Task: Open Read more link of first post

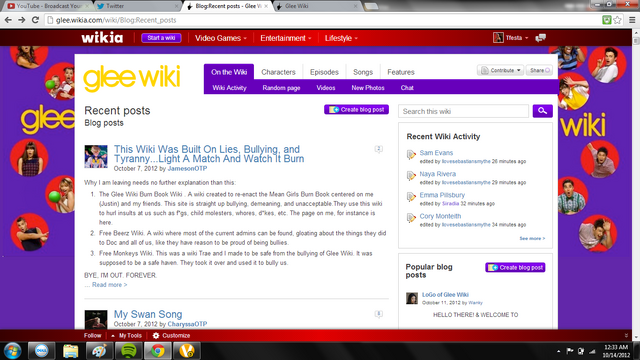Action: (x=109, y=284)
